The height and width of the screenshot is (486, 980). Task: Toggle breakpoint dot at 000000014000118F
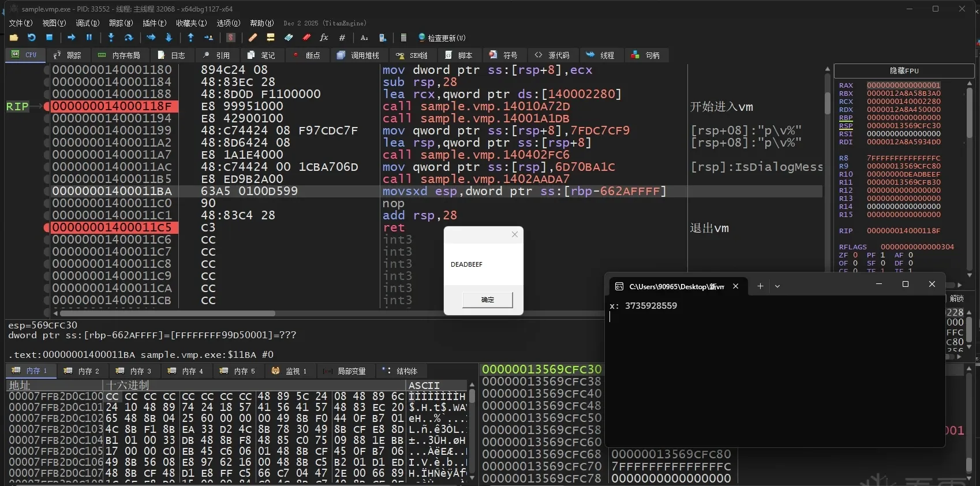47,106
